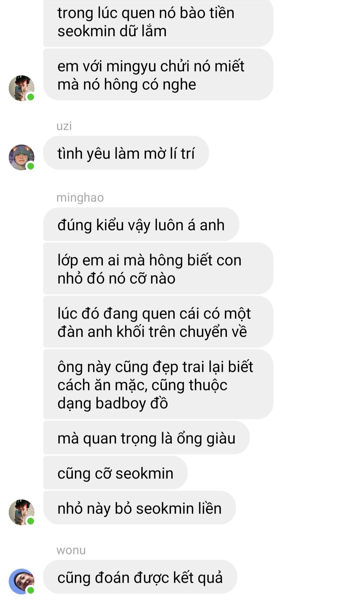Viewport: 364px width, 607px height.
Task: Select the message 'em với mingyu chửi nó miết'
Action: pyautogui.click(x=158, y=75)
